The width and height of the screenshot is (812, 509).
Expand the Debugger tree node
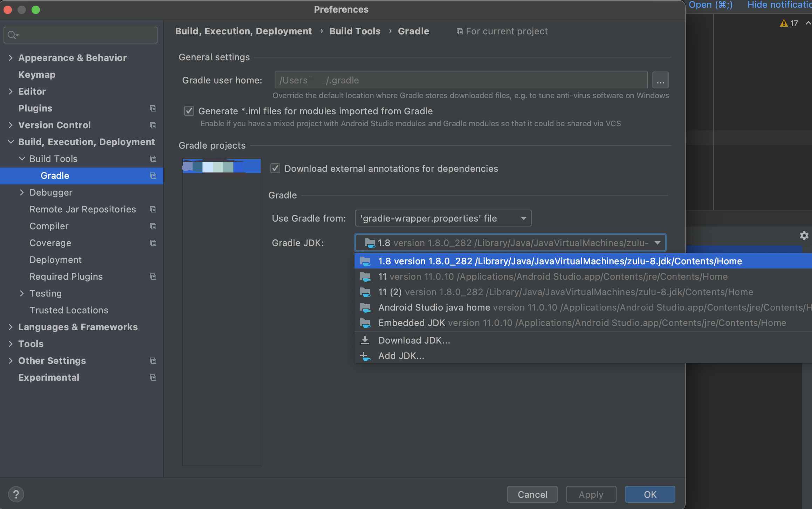click(x=22, y=192)
